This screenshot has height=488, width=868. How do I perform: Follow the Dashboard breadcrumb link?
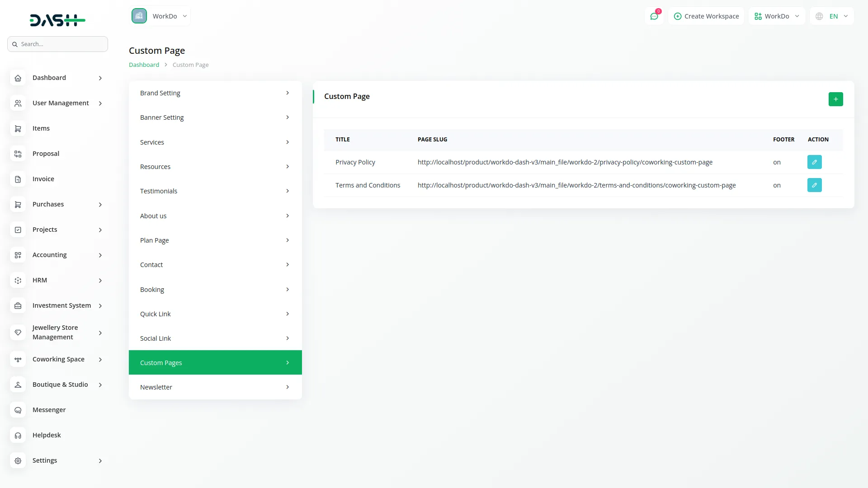click(143, 64)
